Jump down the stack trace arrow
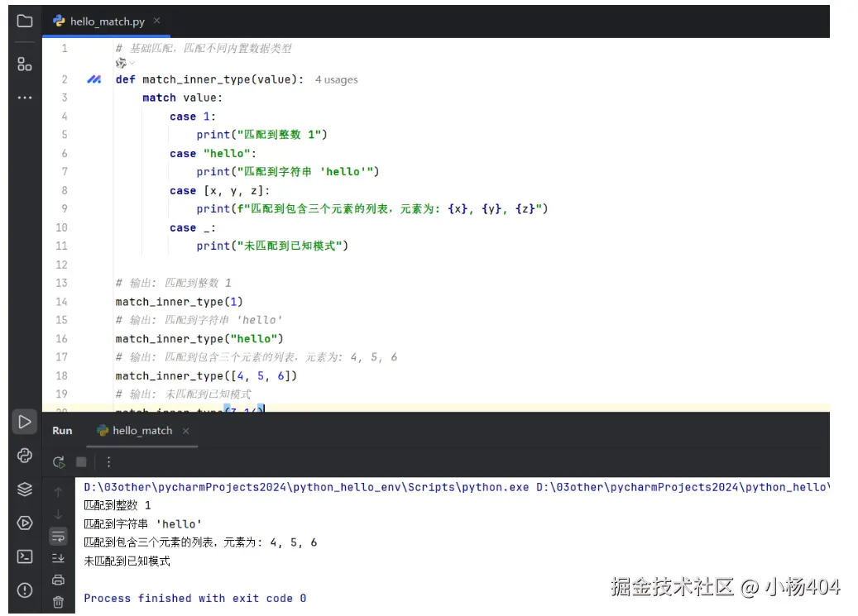This screenshot has height=616, width=858. (x=58, y=514)
